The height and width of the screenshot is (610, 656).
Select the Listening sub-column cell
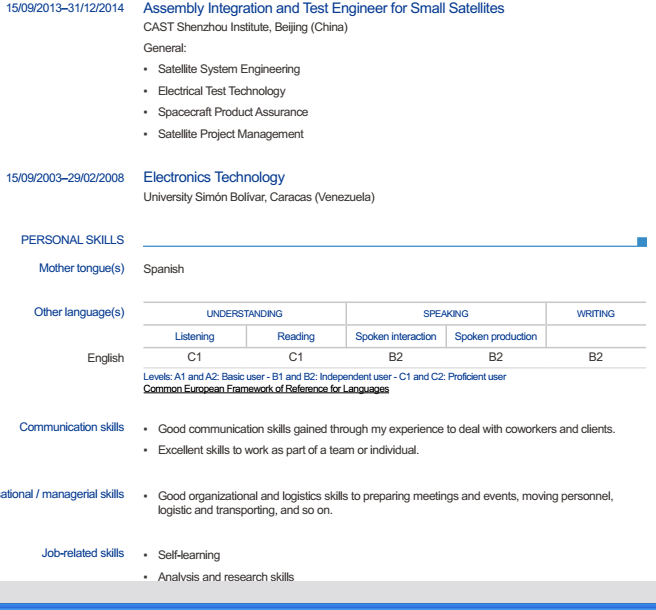point(195,337)
